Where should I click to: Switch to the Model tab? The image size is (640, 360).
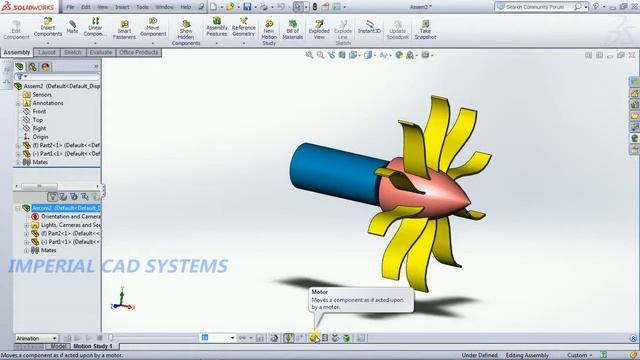click(58, 346)
